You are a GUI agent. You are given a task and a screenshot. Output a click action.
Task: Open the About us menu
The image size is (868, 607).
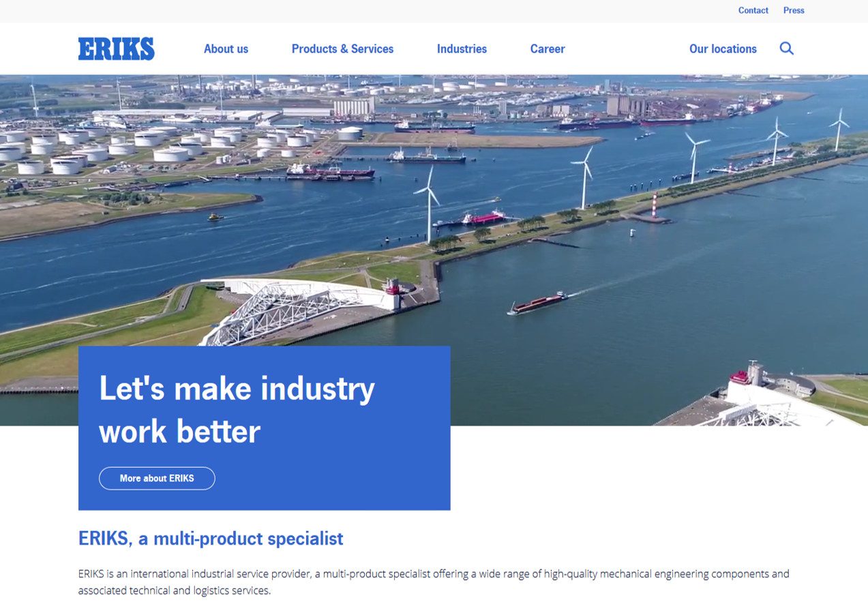pos(226,49)
